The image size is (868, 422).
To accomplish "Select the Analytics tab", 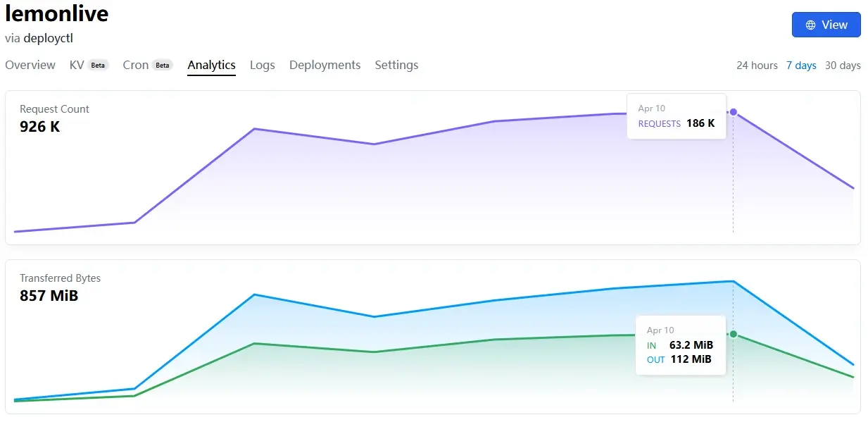I will pos(211,65).
